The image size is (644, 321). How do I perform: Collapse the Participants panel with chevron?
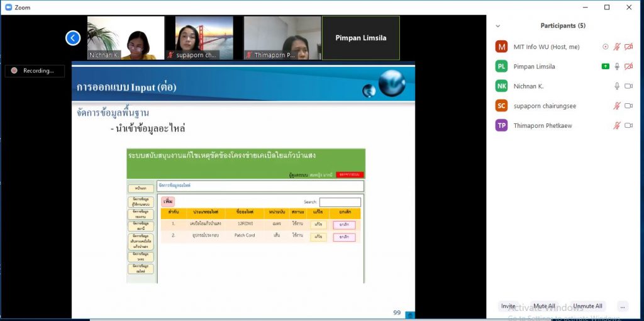(x=498, y=26)
